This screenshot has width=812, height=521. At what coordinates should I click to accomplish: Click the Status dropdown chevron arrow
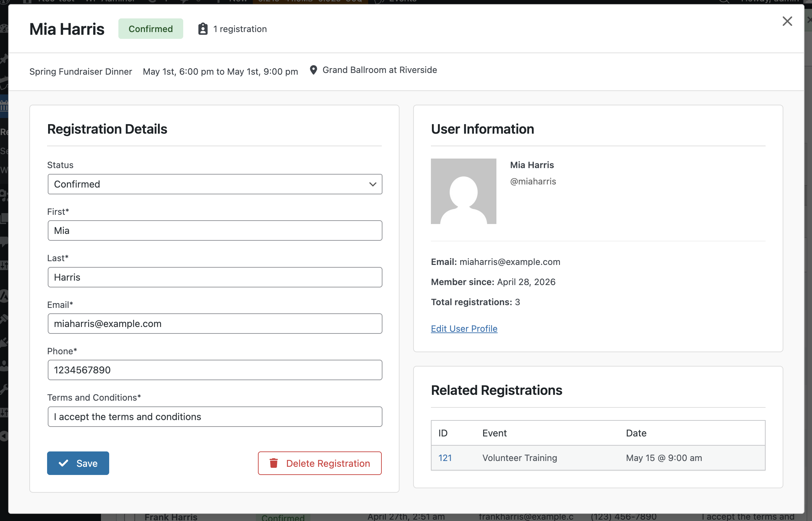tap(373, 184)
